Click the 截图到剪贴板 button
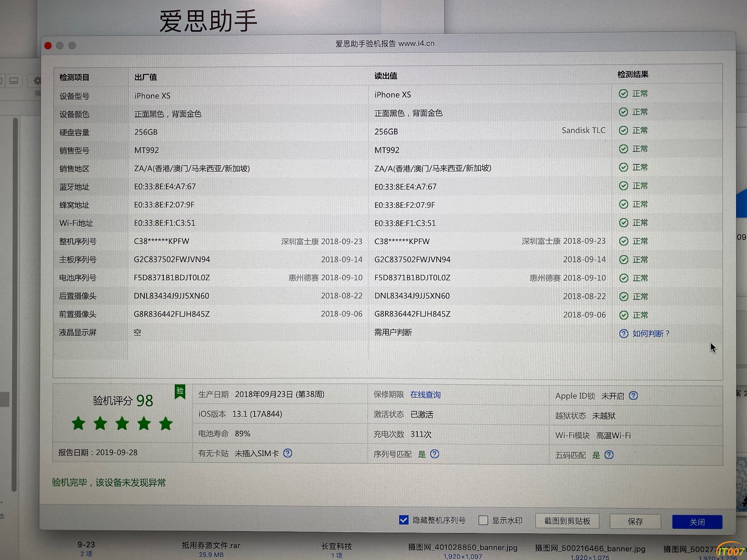Screen dimensions: 747x560 (x=567, y=521)
